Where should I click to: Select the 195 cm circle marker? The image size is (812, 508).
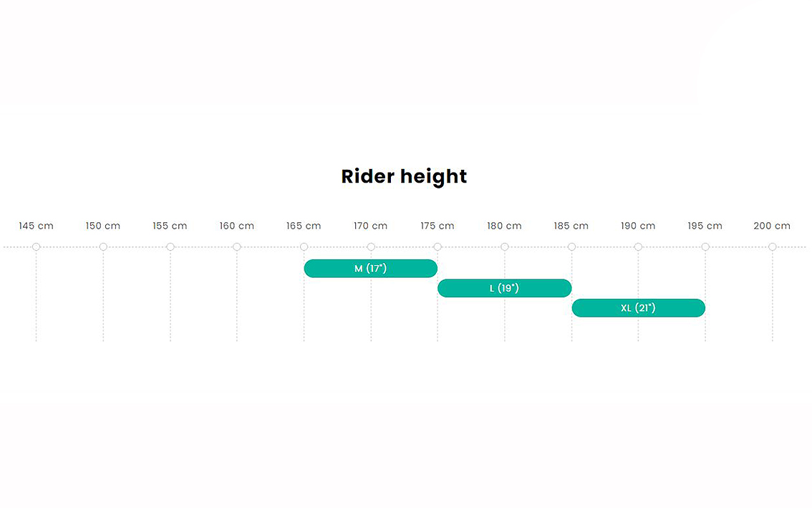coord(705,246)
